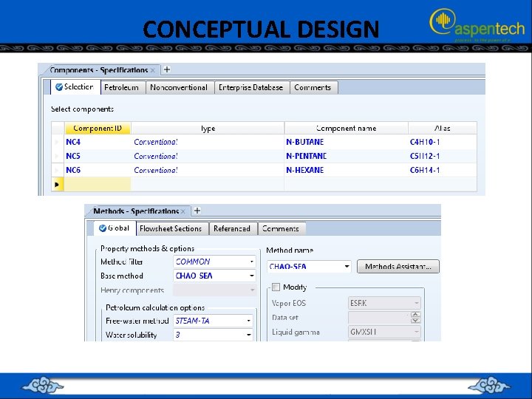This screenshot has width=532, height=399.
Task: Click the Component ID column header
Action: (x=98, y=129)
